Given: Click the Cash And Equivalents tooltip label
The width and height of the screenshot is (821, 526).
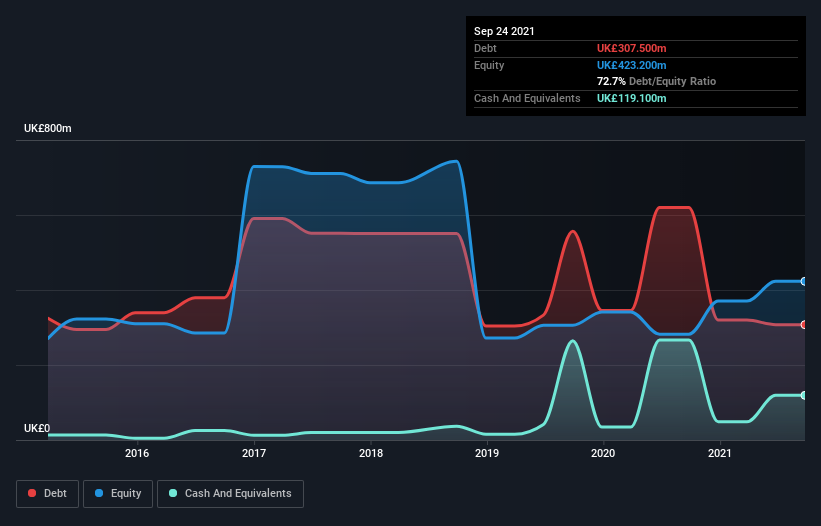Looking at the screenshot, I should tap(527, 98).
